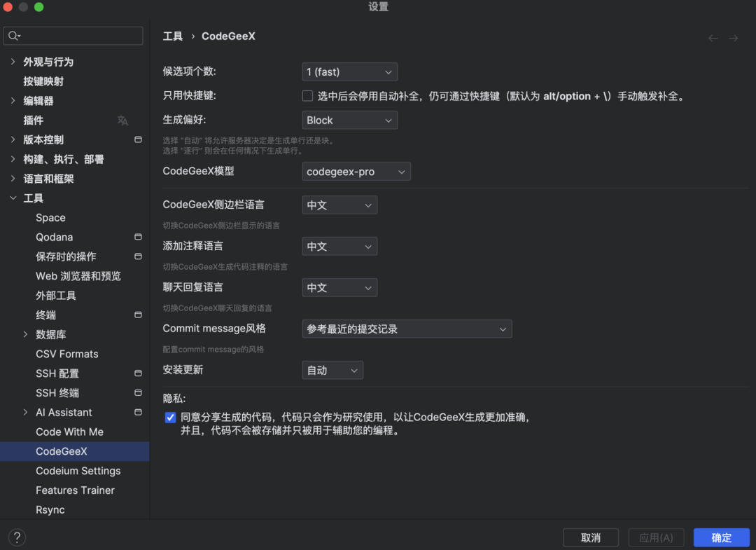Expand the 编辑器 tree node

click(13, 100)
